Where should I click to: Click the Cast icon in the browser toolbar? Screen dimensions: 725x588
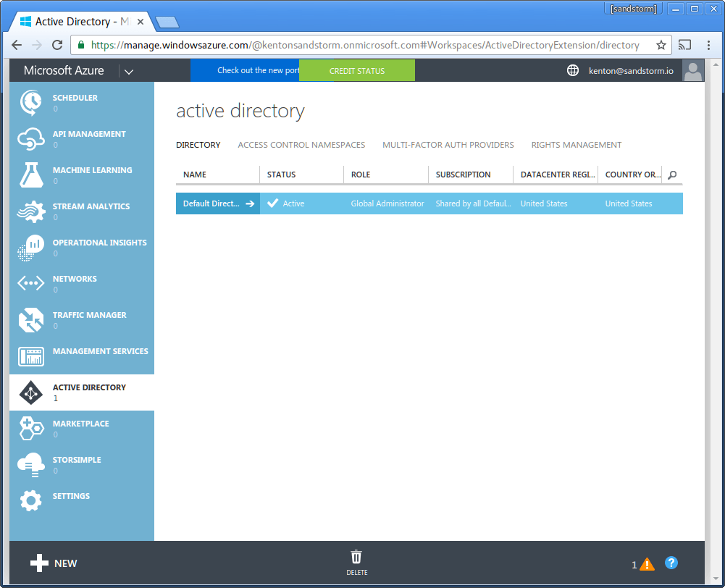click(x=684, y=45)
